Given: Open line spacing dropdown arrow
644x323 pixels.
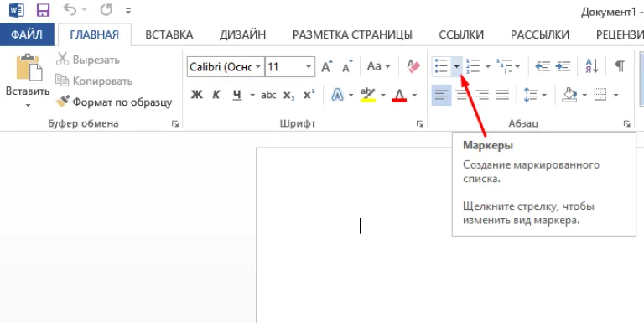Looking at the screenshot, I should tap(544, 96).
